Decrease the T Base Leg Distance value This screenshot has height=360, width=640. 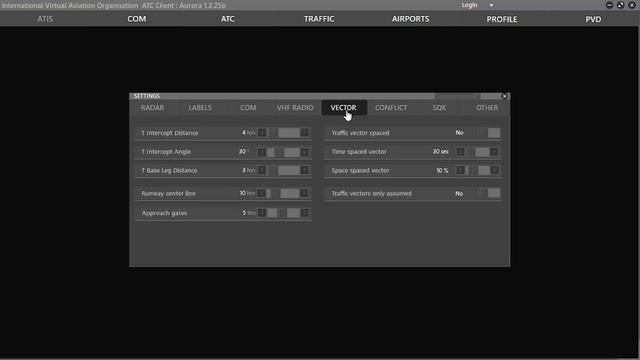(x=262, y=170)
